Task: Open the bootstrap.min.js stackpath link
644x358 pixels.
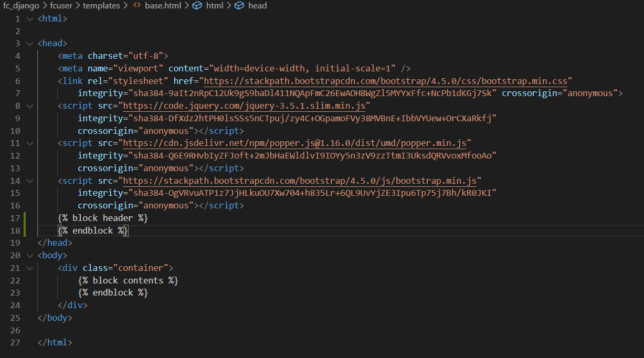Action: 300,181
